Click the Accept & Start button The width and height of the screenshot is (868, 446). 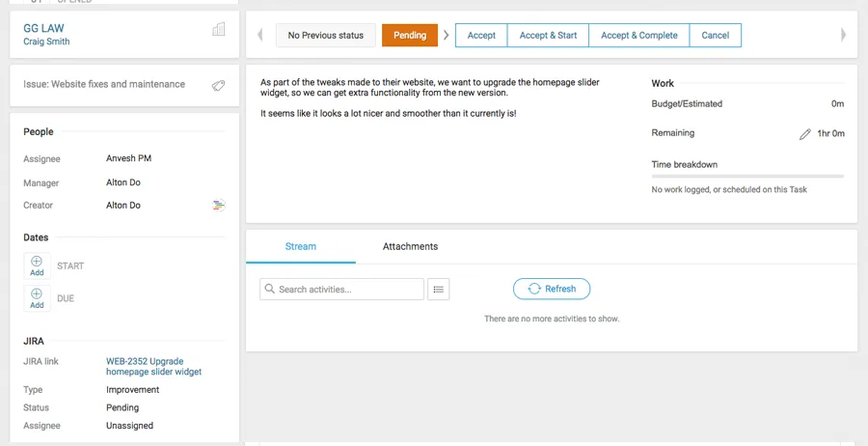tap(548, 36)
